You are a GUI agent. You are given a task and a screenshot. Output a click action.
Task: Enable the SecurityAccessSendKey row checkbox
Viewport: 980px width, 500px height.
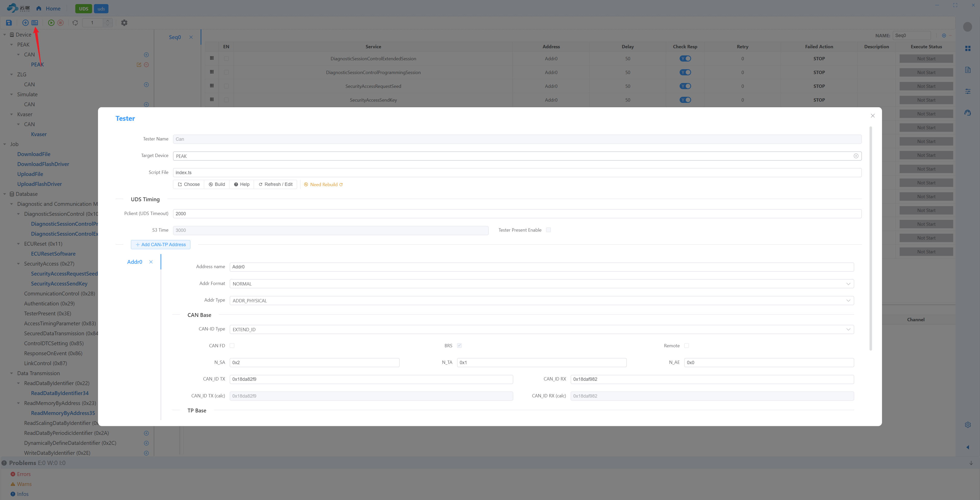[x=226, y=100]
